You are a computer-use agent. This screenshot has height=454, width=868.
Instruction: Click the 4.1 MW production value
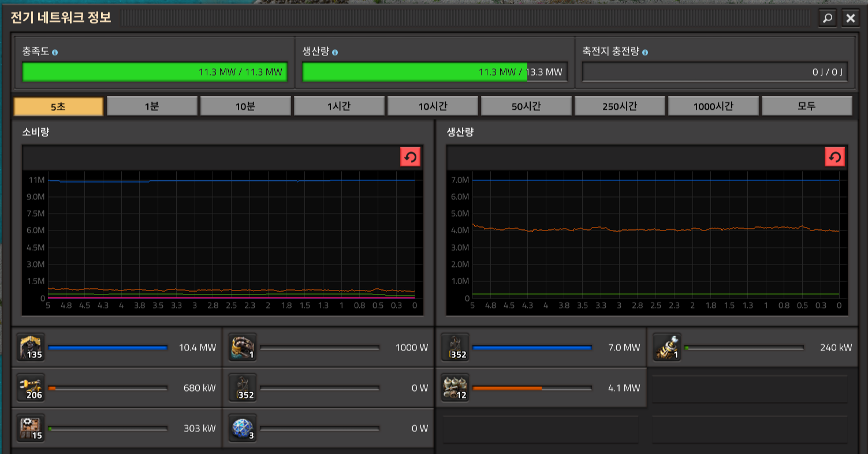(x=624, y=388)
